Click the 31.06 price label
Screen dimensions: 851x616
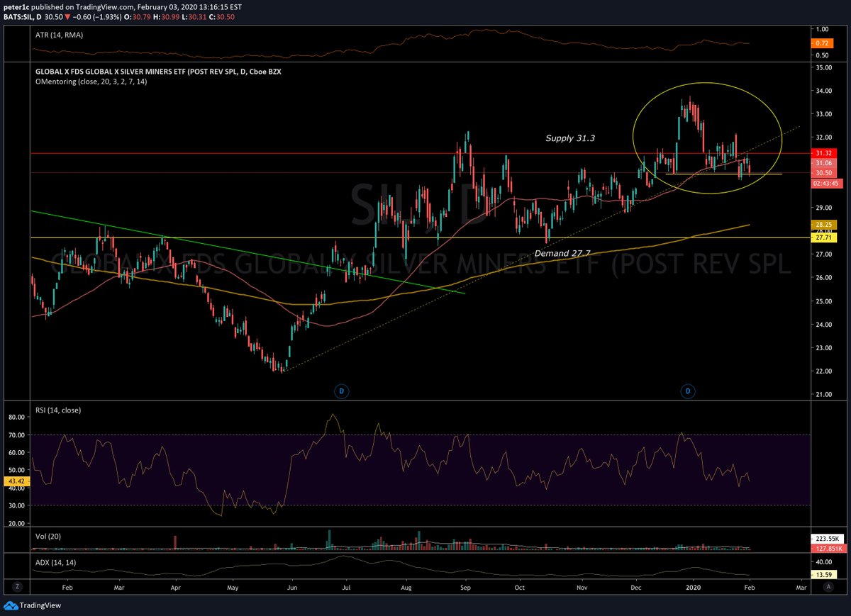823,163
